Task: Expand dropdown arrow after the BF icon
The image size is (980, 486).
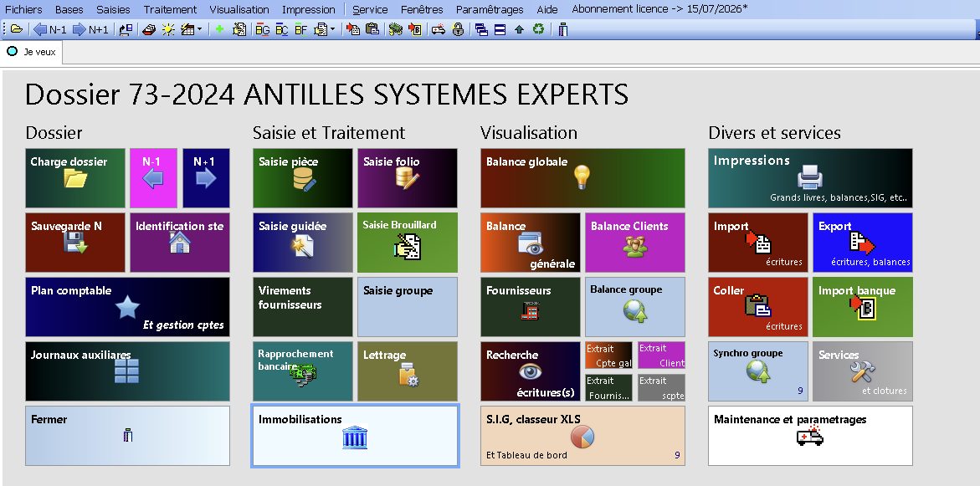Action: (332, 29)
